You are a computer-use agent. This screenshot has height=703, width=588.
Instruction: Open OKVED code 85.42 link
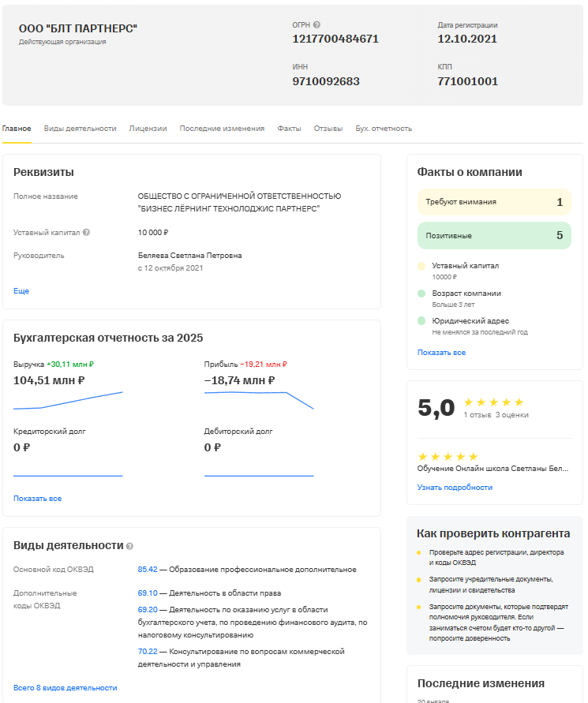[148, 570]
